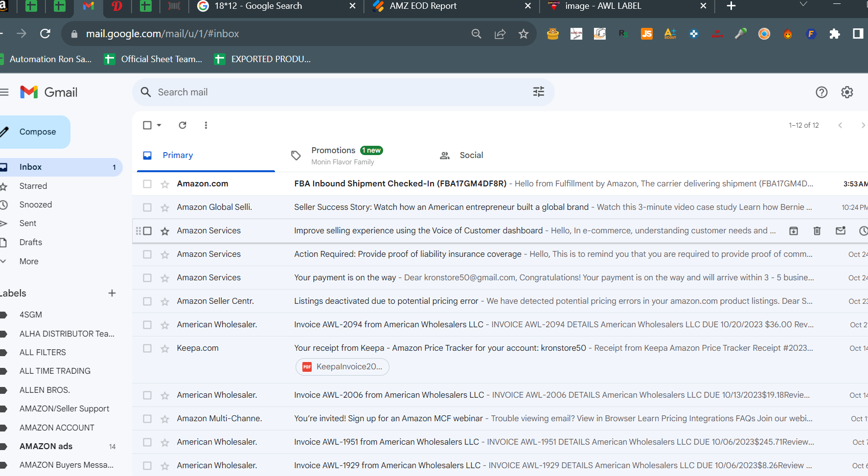This screenshot has width=868, height=476.
Task: Tick the select-all emails checkbox
Action: [x=147, y=125]
